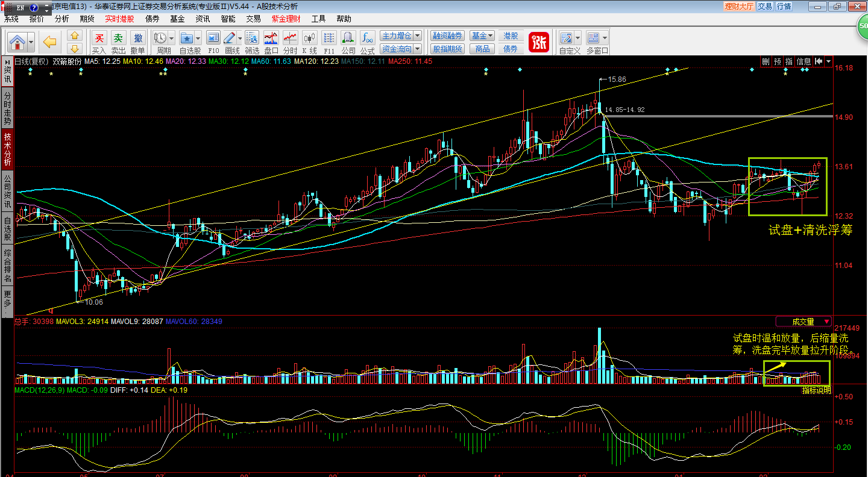The width and height of the screenshot is (868, 477).
Task: Open the 系统 menu
Action: (11, 19)
